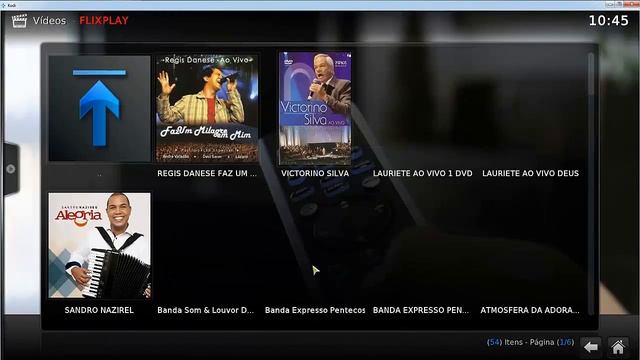Click the 'Vídeos' header label

click(49, 20)
